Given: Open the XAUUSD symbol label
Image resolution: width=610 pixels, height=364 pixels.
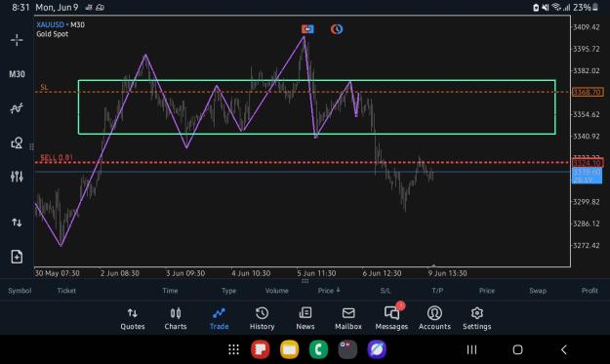Looking at the screenshot, I should [50, 25].
